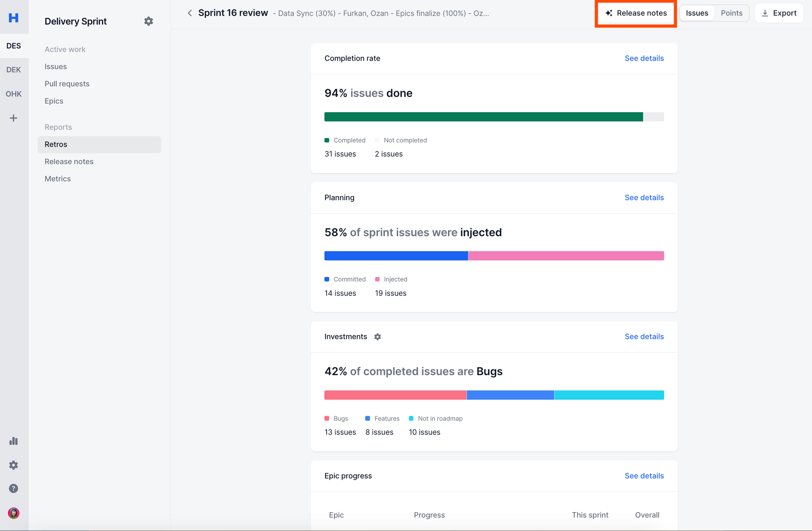Open the help question mark icon
This screenshot has height=531, width=812.
[13, 489]
